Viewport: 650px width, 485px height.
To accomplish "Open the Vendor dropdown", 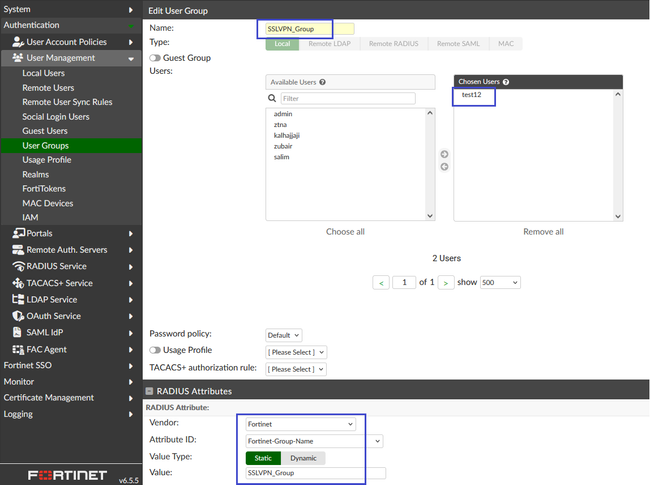I will point(301,424).
